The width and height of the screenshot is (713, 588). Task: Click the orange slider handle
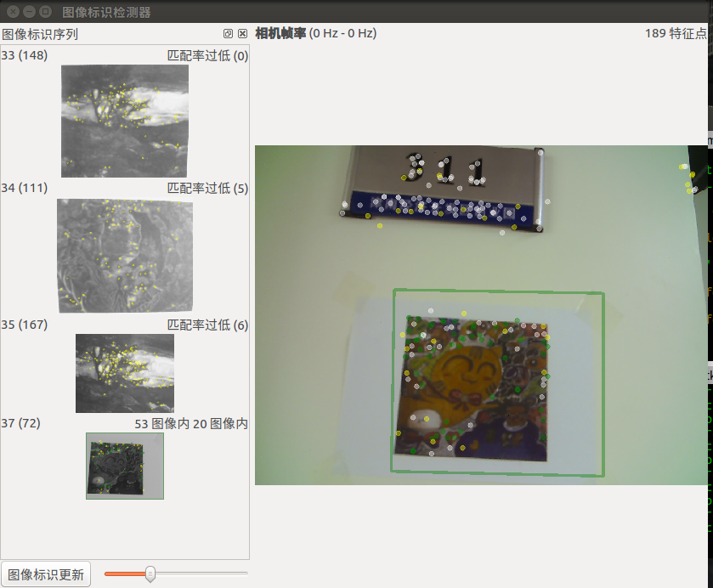(150, 574)
